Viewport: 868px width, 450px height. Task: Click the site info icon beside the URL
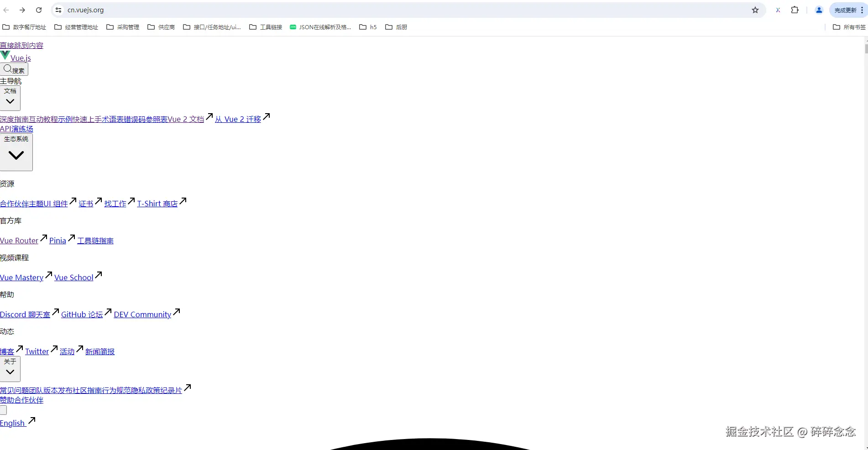coord(58,10)
